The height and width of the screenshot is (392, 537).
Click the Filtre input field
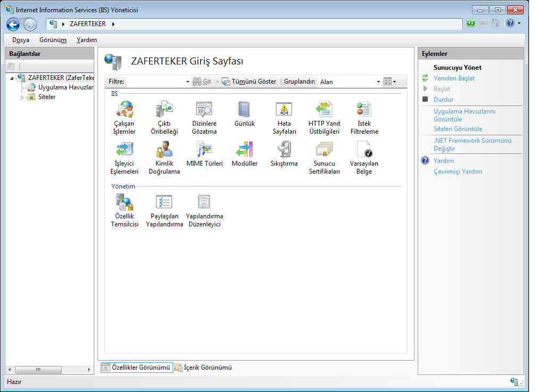(x=156, y=82)
